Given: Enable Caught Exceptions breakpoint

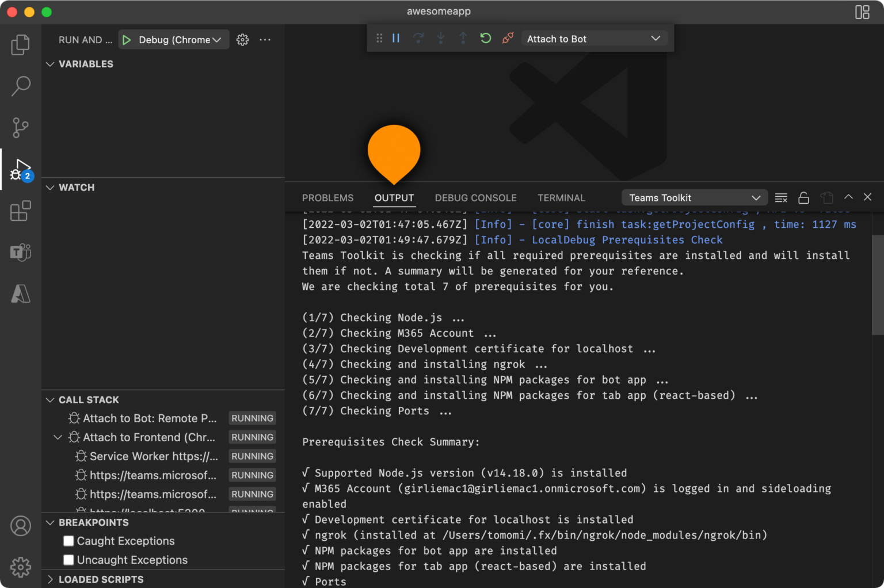Looking at the screenshot, I should tap(69, 541).
